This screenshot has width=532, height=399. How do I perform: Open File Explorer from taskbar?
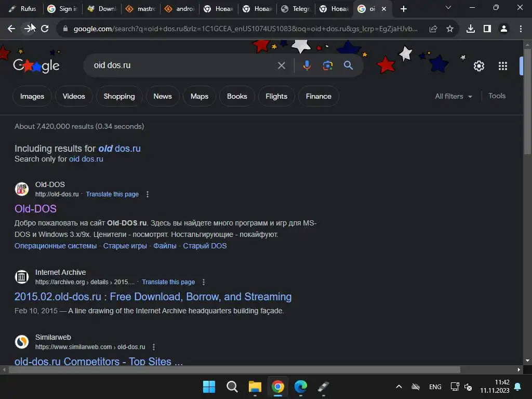point(255,387)
